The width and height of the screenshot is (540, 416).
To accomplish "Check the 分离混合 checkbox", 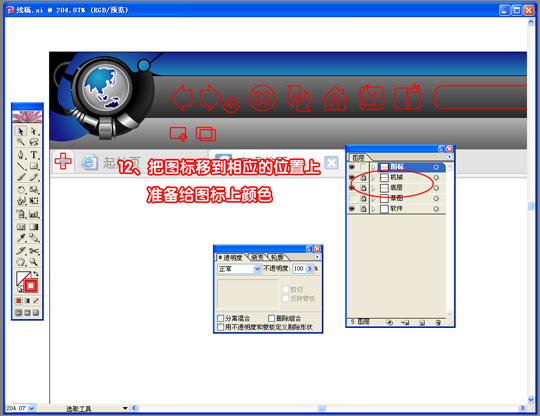I will point(221,318).
